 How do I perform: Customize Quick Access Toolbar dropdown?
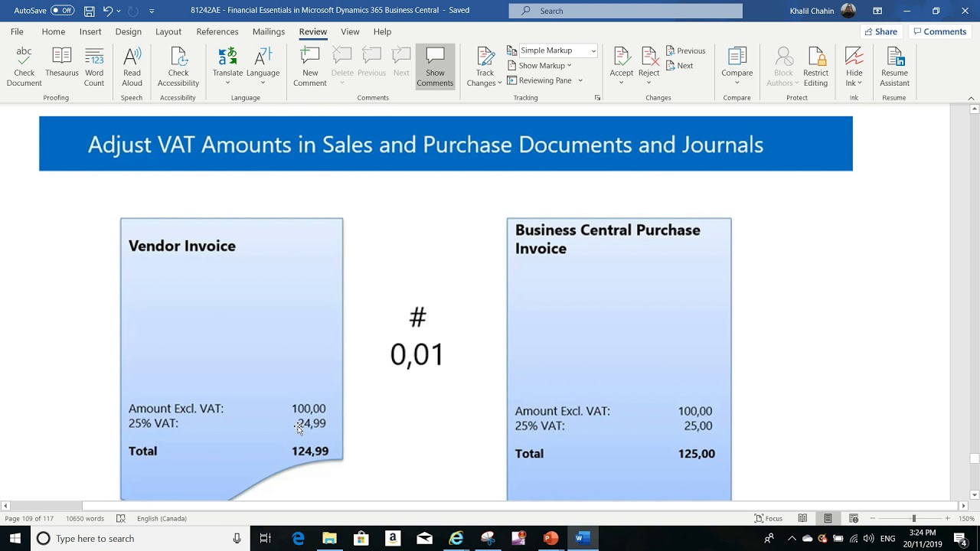(152, 11)
